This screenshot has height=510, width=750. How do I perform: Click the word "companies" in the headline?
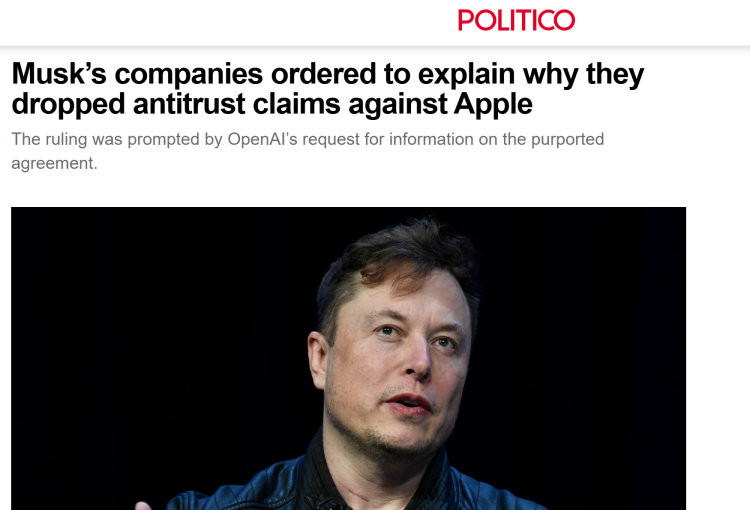pyautogui.click(x=188, y=74)
